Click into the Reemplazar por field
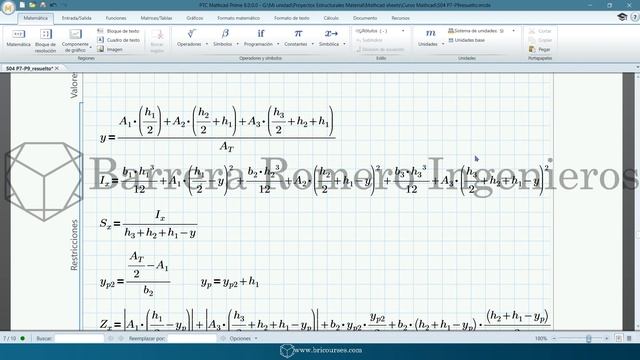640x360 pixels. coord(192,338)
